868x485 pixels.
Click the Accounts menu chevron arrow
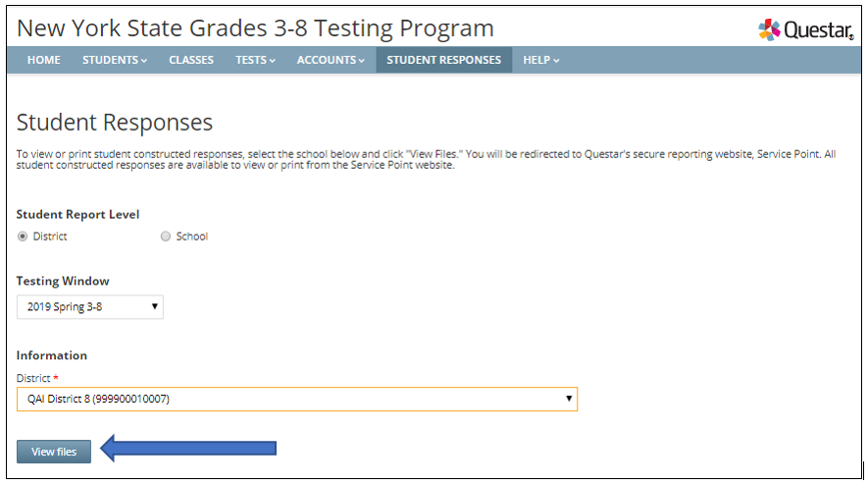tap(362, 61)
